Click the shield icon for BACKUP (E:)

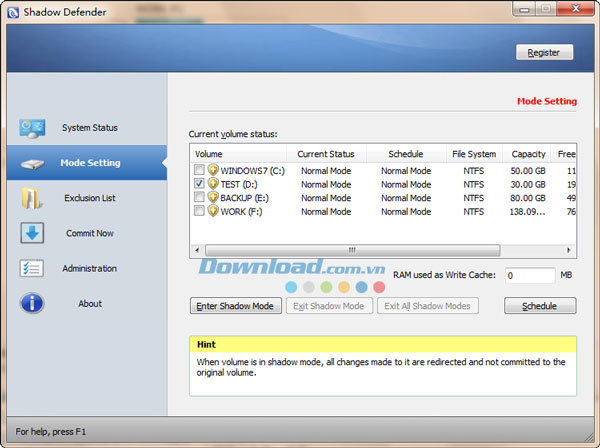[213, 197]
